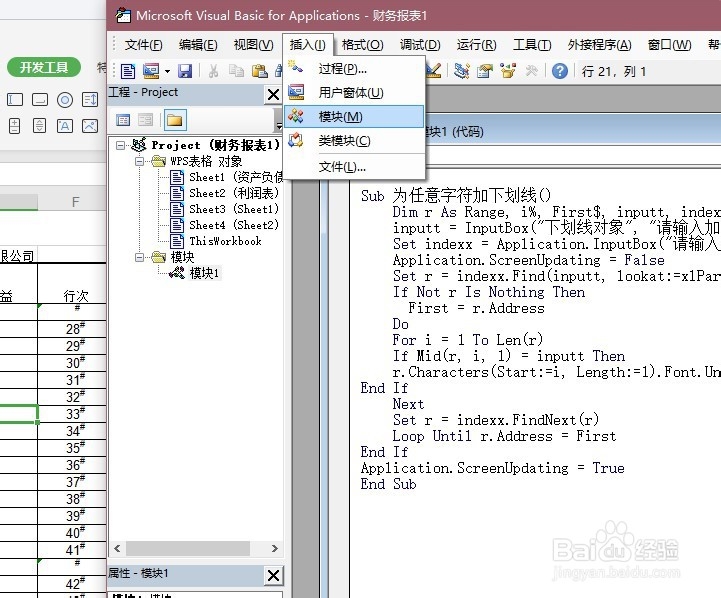Select 模块1 module in project tree
This screenshot has height=598, width=721.
click(195, 273)
